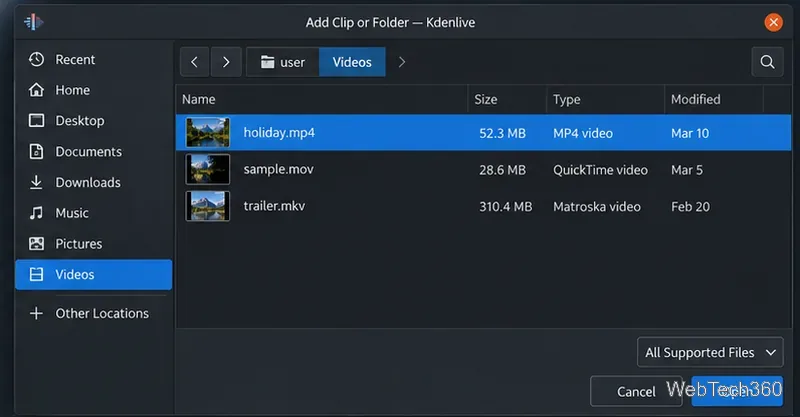This screenshot has height=417, width=800.
Task: Select Documents in the sidebar
Action: pos(93,152)
